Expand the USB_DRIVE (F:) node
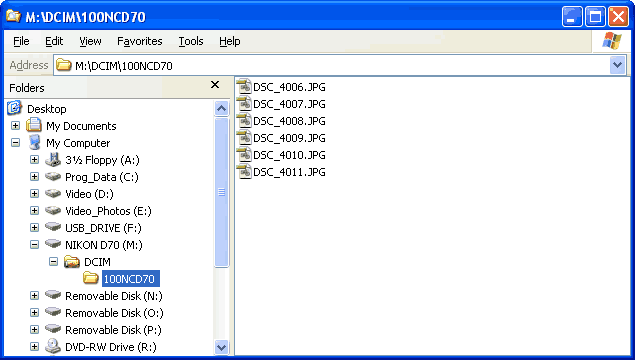The height and width of the screenshot is (360, 635). point(34,228)
